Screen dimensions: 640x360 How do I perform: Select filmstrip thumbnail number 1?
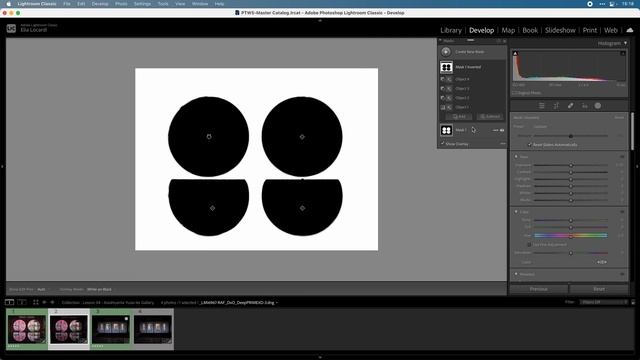click(x=27, y=329)
